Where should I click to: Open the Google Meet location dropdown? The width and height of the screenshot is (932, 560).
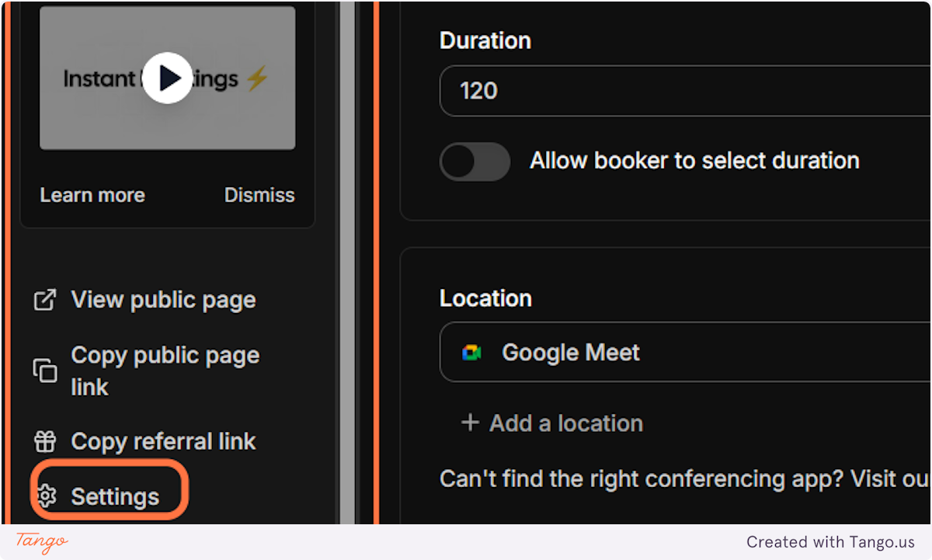685,353
